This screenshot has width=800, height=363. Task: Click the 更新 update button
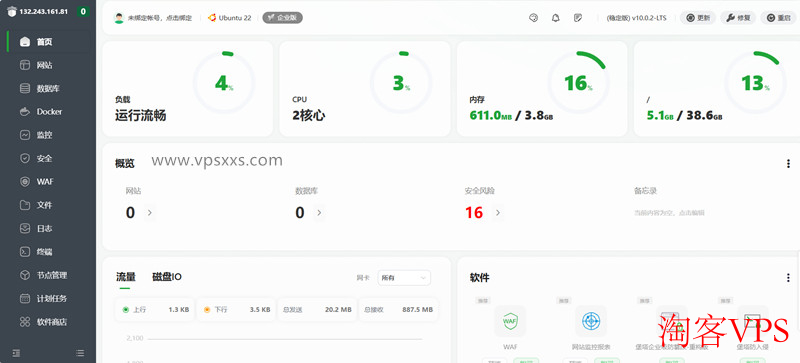[698, 18]
